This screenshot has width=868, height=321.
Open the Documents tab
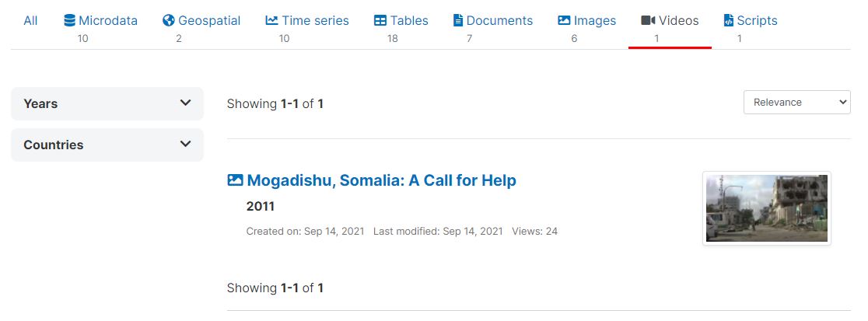tap(499, 21)
